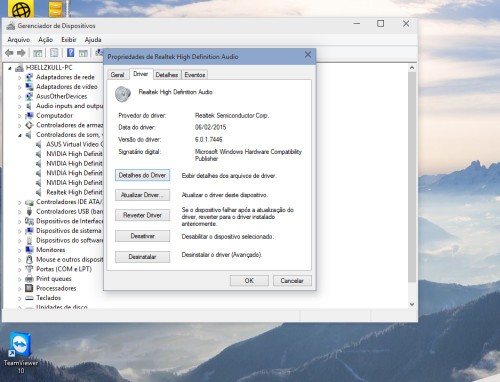Open the Exibir menu
The width and height of the screenshot is (500, 382).
point(69,40)
